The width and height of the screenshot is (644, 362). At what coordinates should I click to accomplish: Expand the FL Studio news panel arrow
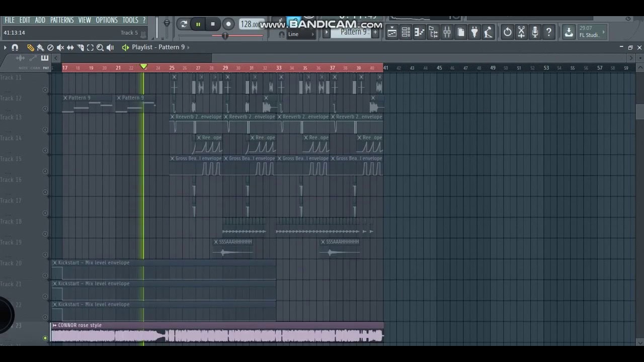pyautogui.click(x=603, y=32)
